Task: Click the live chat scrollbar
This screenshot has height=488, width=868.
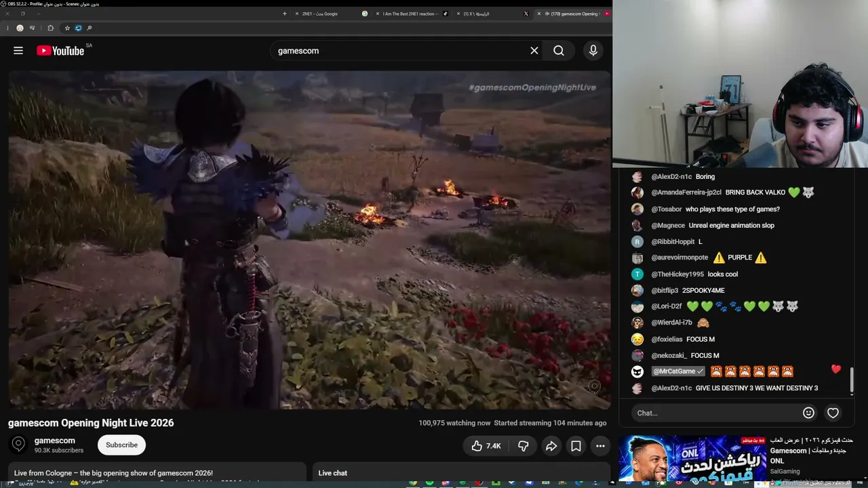Action: point(852,380)
